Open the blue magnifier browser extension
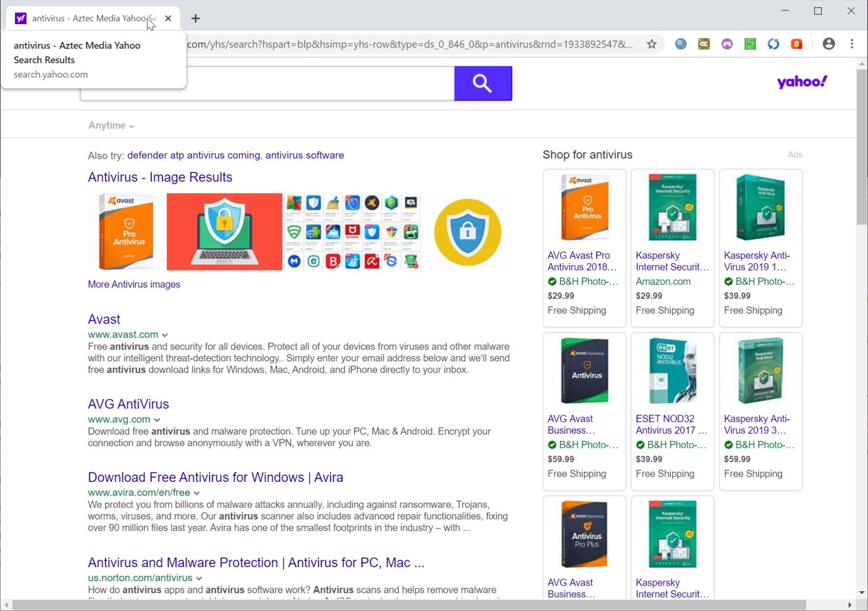Screen dimensions: 868x611 [x=680, y=44]
